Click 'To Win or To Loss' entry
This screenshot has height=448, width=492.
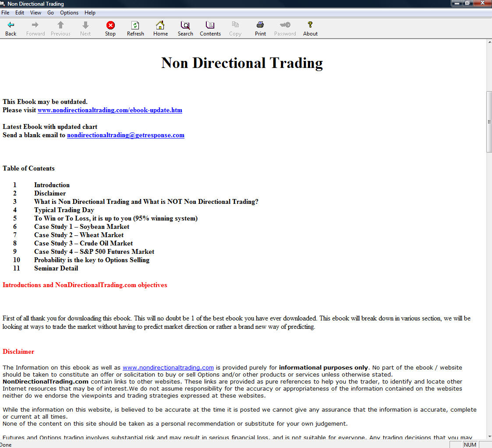pyautogui.click(x=116, y=218)
